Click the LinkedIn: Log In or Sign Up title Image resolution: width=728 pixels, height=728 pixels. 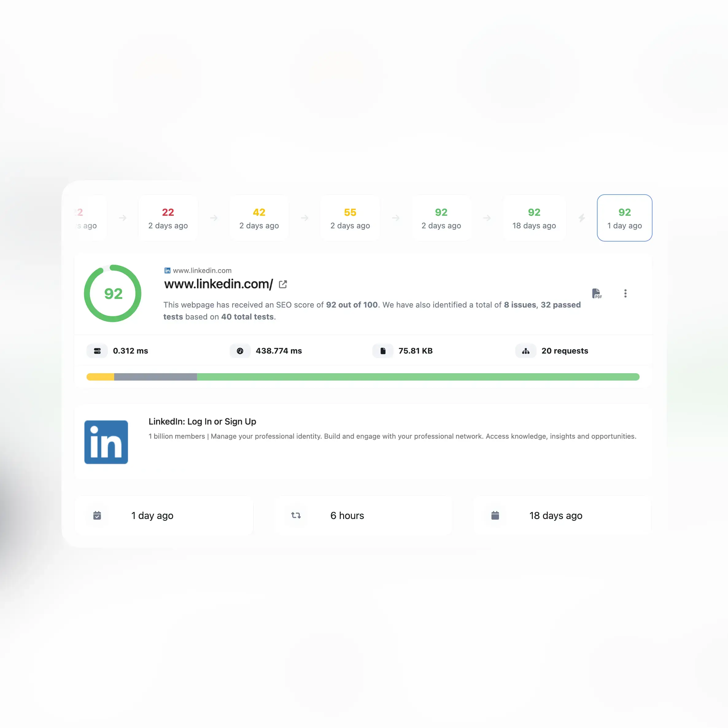coord(202,422)
